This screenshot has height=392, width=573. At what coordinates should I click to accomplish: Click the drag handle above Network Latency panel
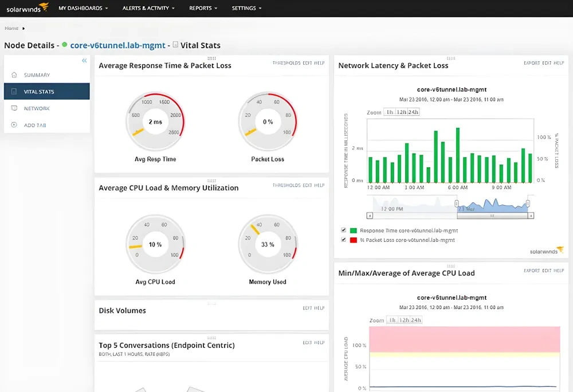[452, 58]
